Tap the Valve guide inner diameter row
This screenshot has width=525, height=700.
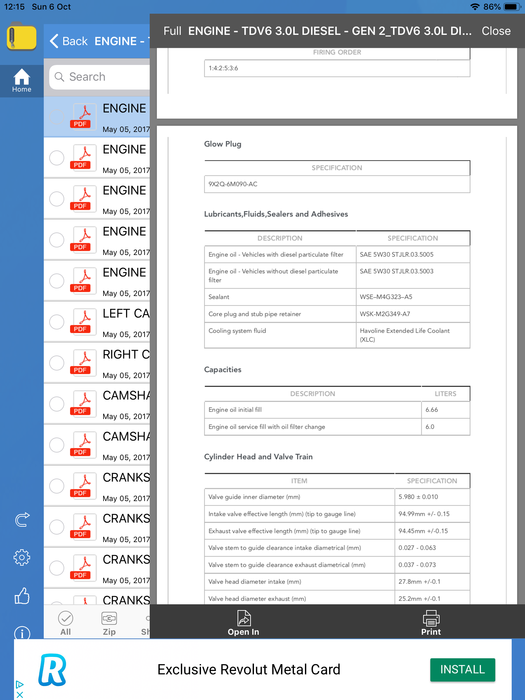[337, 497]
